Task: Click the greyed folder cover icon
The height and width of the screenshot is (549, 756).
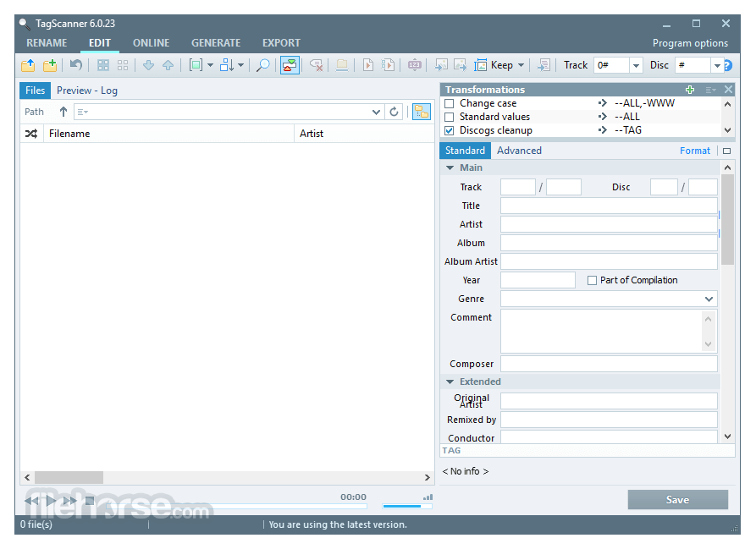Action: (x=342, y=65)
